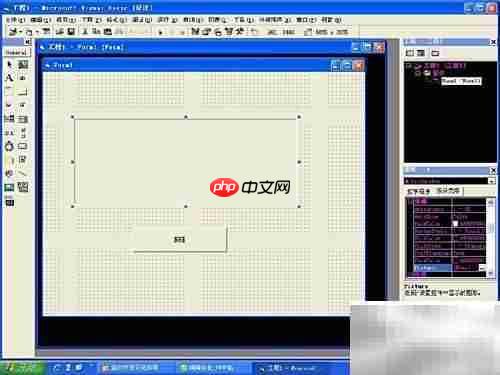
Task: Select the PictureBox control tool
Action: (23, 64)
